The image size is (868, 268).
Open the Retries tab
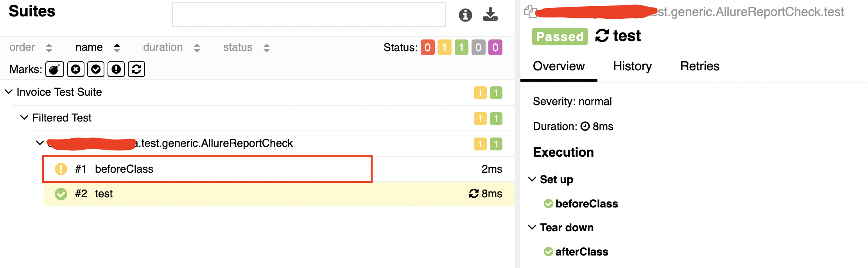point(700,66)
